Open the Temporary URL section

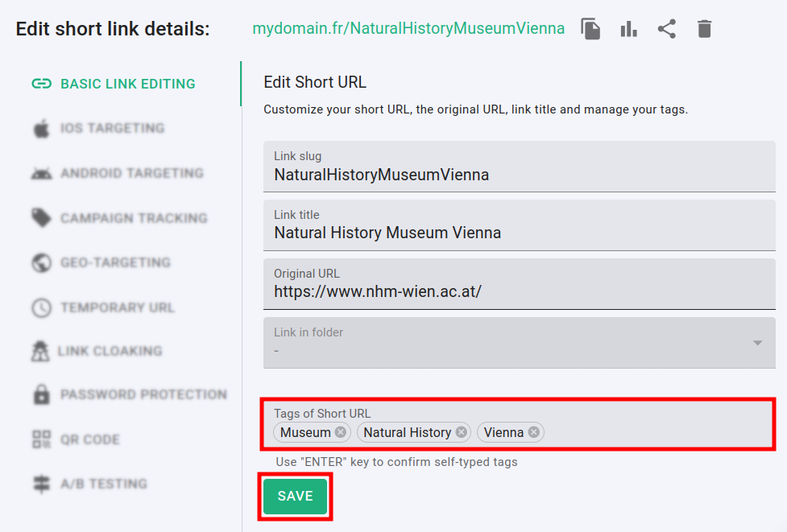(x=117, y=307)
